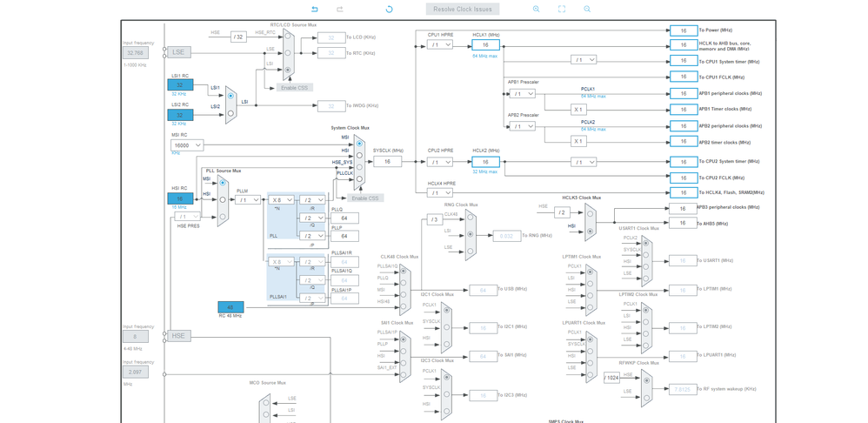Click the RC 48 MHz block

point(230,306)
